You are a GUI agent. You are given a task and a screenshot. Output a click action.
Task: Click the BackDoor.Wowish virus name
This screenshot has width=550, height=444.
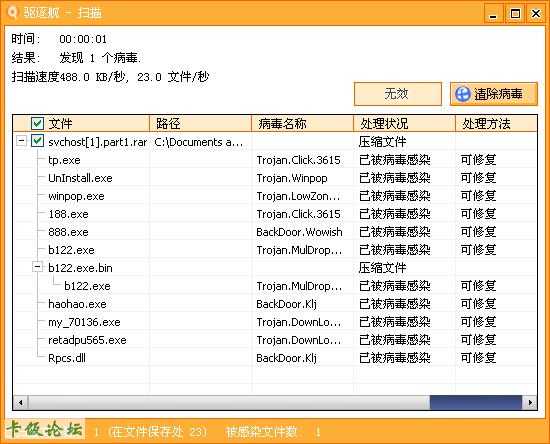point(299,232)
